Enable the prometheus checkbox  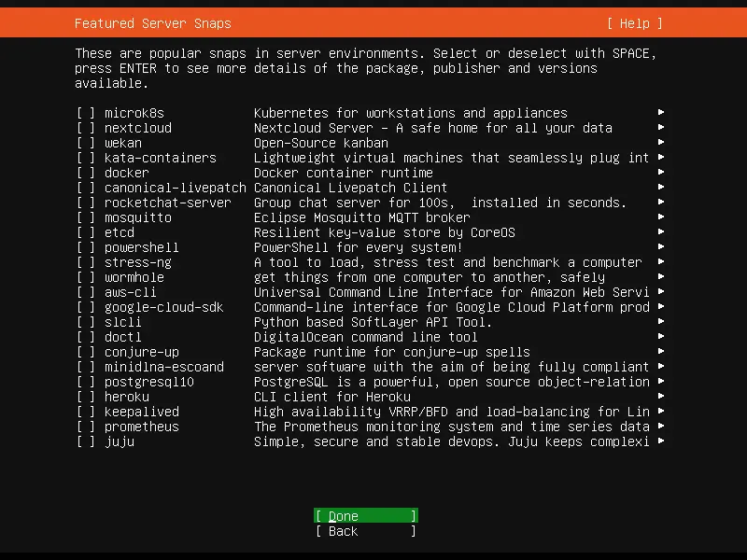(x=86, y=427)
